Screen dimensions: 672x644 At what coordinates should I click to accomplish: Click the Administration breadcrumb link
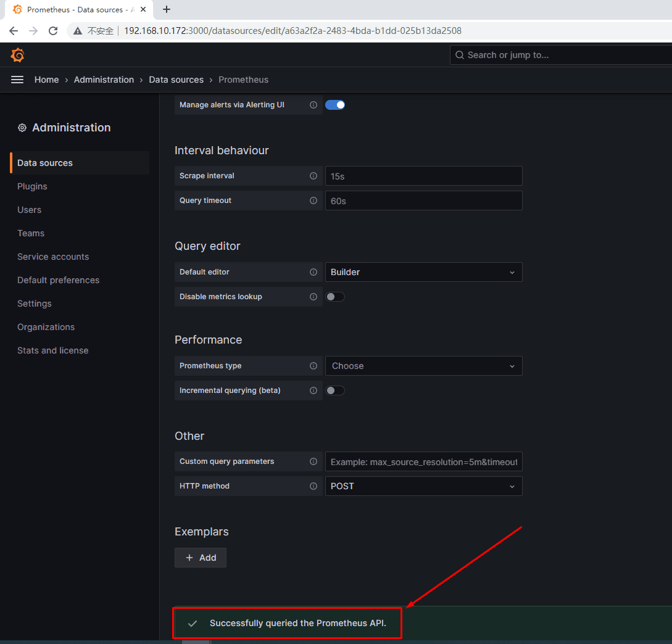[104, 80]
